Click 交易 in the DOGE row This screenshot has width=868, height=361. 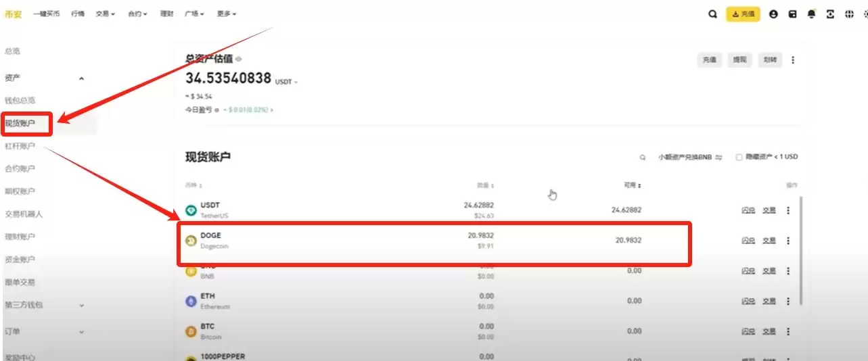coord(769,241)
